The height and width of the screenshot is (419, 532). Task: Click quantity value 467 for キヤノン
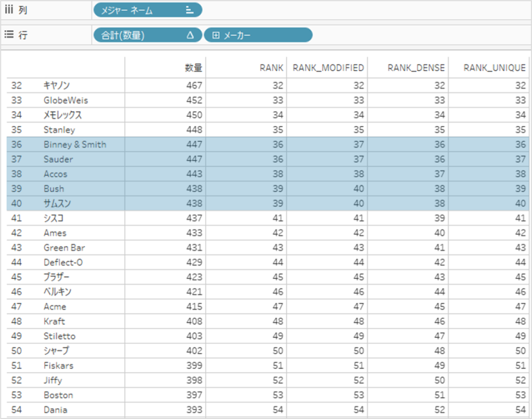click(194, 85)
